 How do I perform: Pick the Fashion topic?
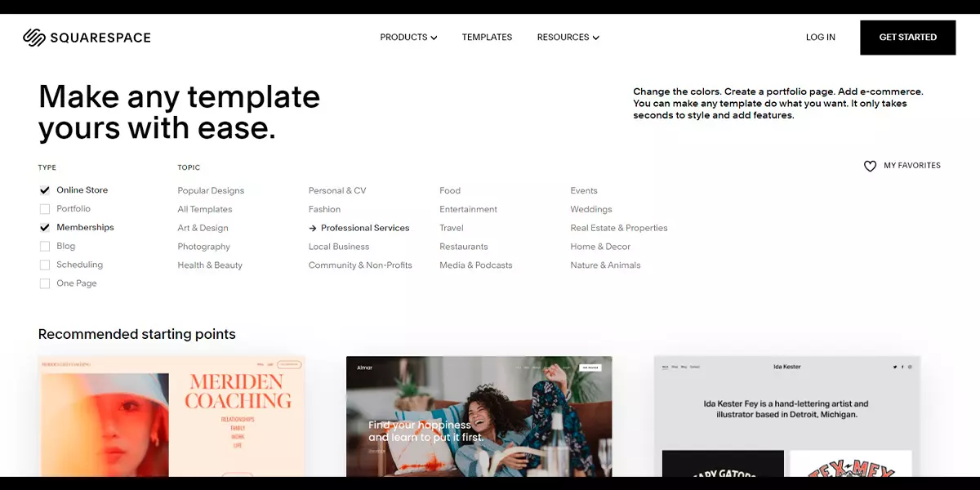[x=324, y=209]
